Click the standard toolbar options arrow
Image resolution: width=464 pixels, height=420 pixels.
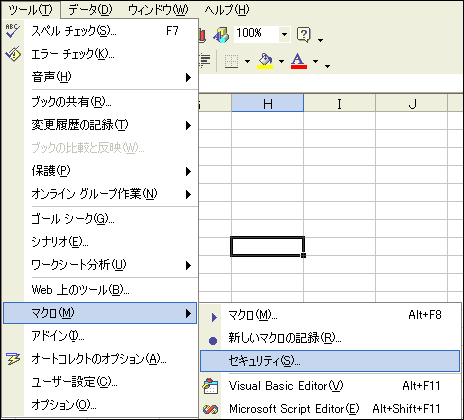[x=321, y=40]
